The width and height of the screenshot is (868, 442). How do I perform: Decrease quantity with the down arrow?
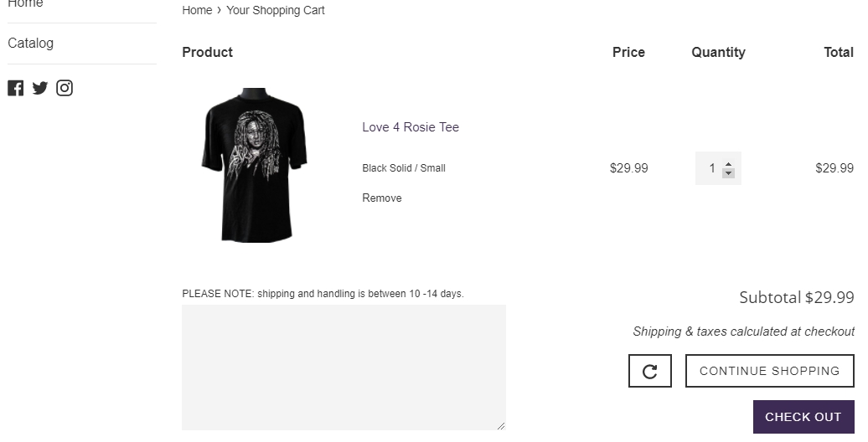[x=728, y=173]
